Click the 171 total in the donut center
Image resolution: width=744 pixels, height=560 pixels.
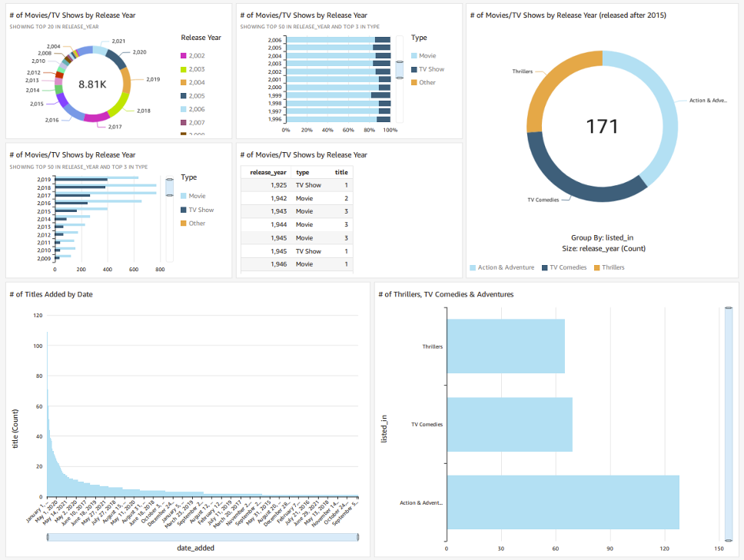click(x=602, y=127)
